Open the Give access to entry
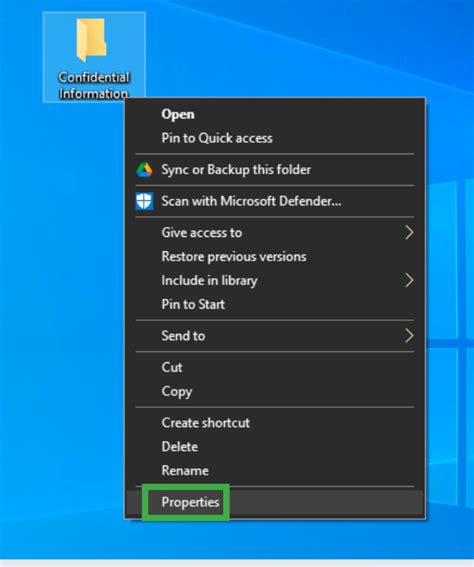Image resolution: width=474 pixels, height=567 pixels. click(275, 233)
